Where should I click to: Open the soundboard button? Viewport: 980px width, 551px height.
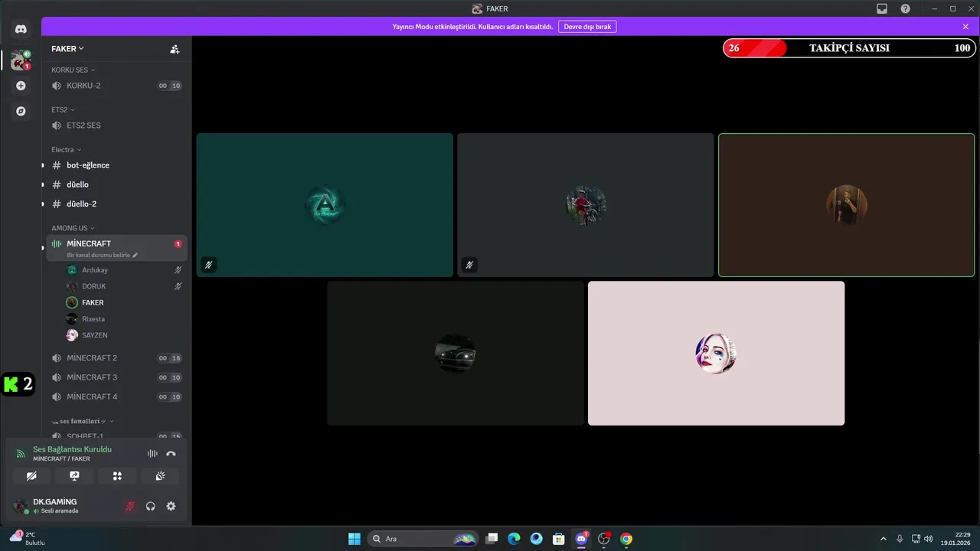[160, 476]
